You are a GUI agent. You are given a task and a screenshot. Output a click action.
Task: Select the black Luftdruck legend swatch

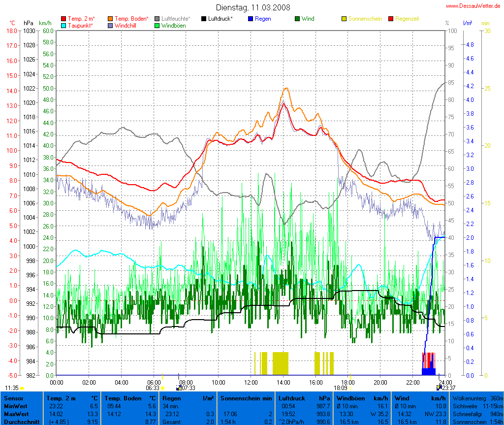[x=204, y=19]
